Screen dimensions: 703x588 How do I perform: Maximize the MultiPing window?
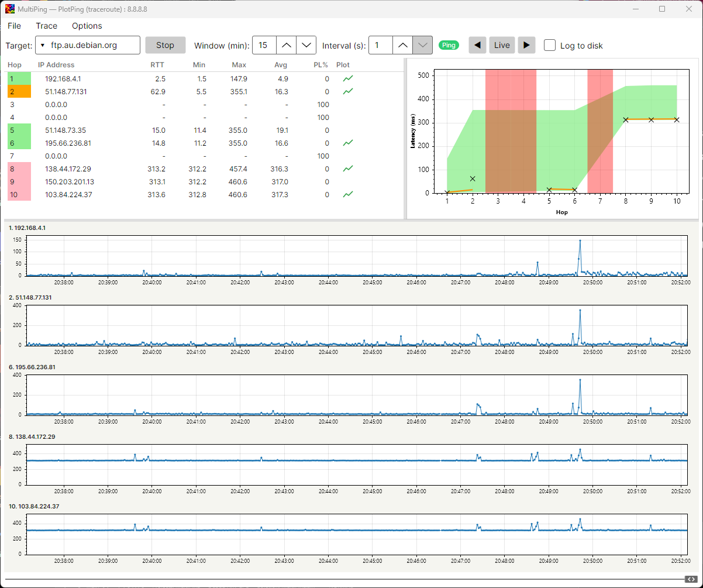tap(662, 9)
